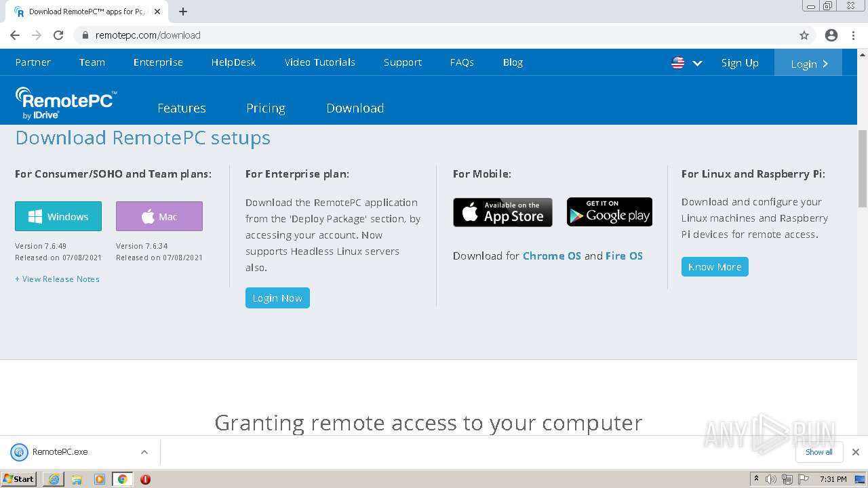Open the Chrome profile avatar

pyautogui.click(x=831, y=35)
